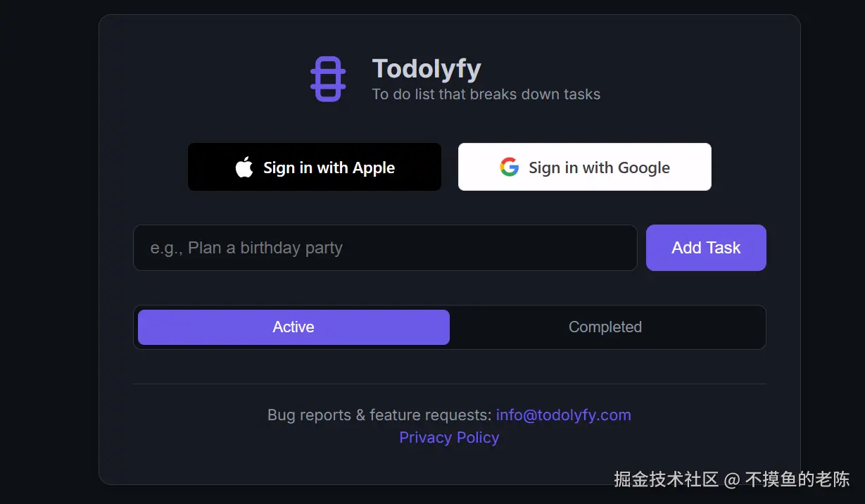Click the purple Todolyfy logo icon
The width and height of the screenshot is (865, 504).
[x=328, y=79]
